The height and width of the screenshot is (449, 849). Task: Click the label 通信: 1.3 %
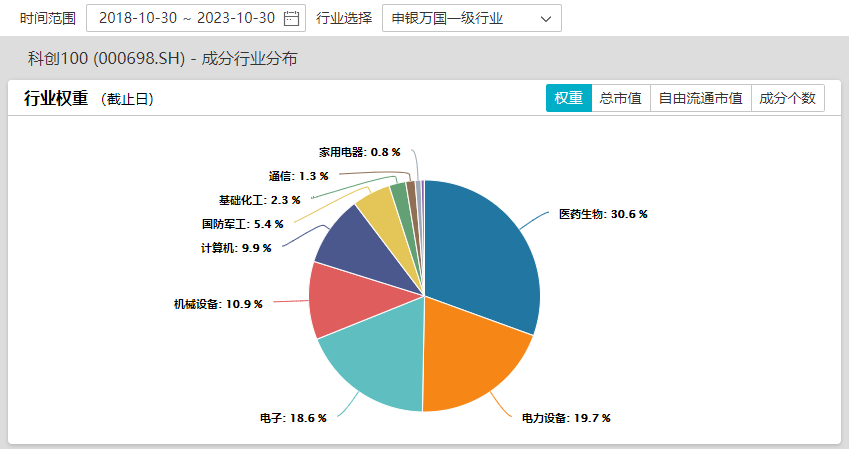(x=298, y=176)
